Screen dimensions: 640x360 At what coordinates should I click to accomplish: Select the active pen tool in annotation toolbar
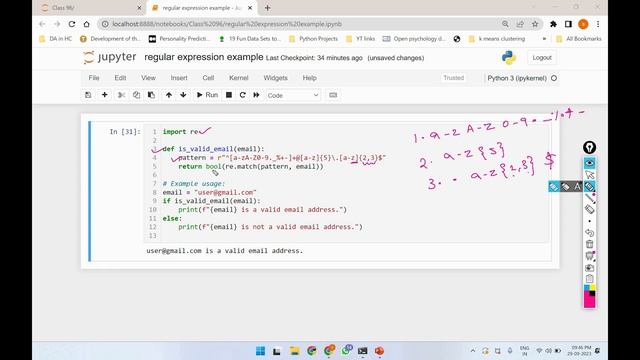pos(589,187)
